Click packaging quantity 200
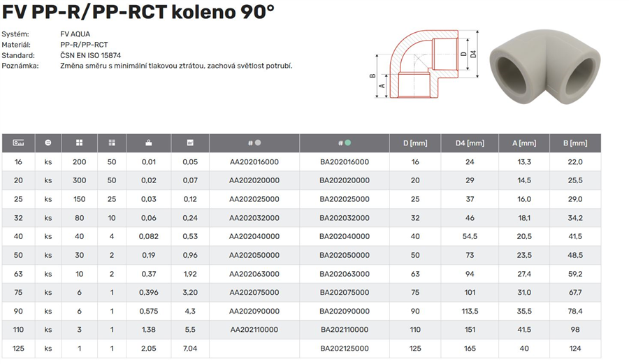This screenshot has height=364, width=629. pos(80,162)
